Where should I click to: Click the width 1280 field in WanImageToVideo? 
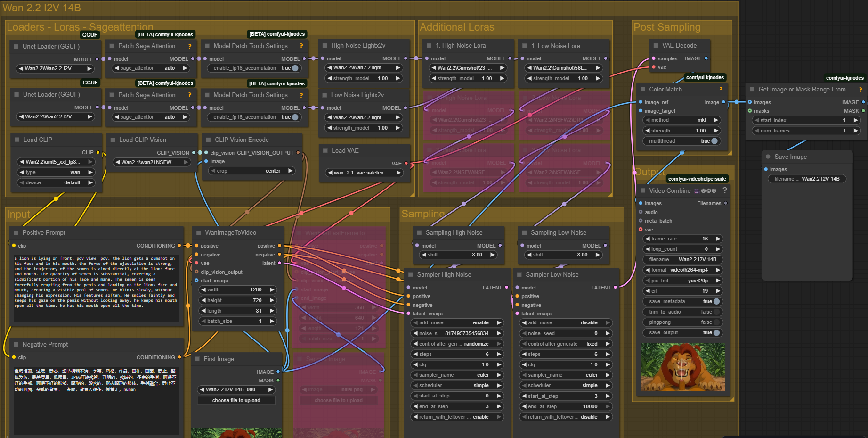click(x=237, y=290)
